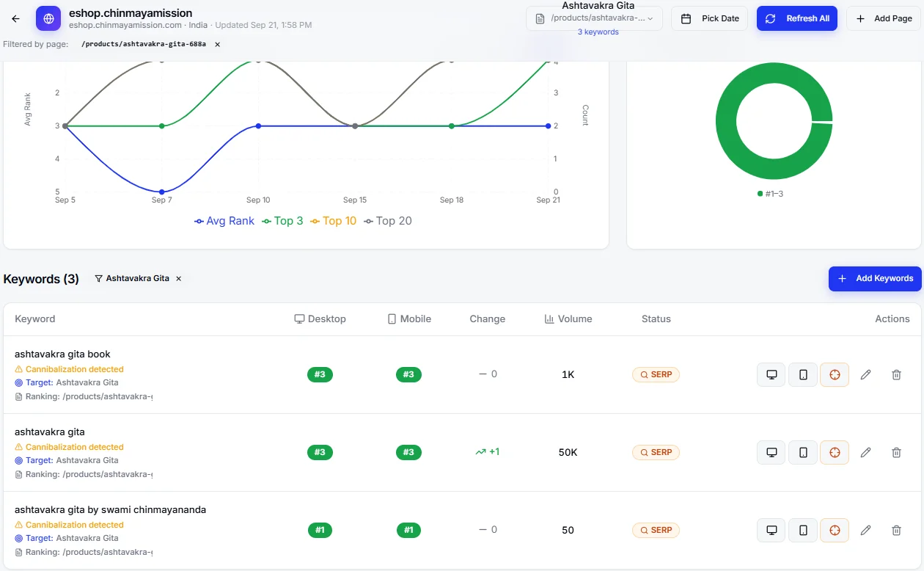This screenshot has height=571, width=924.
Task: Edit the ashtavakra gita 50K keyword
Action: point(865,452)
